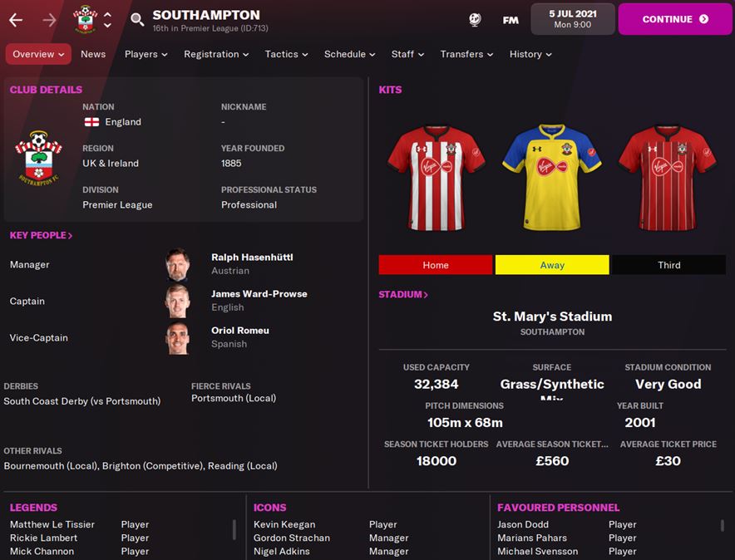Viewport: 735px width, 560px height.
Task: Expand the Players dropdown menu
Action: [146, 54]
